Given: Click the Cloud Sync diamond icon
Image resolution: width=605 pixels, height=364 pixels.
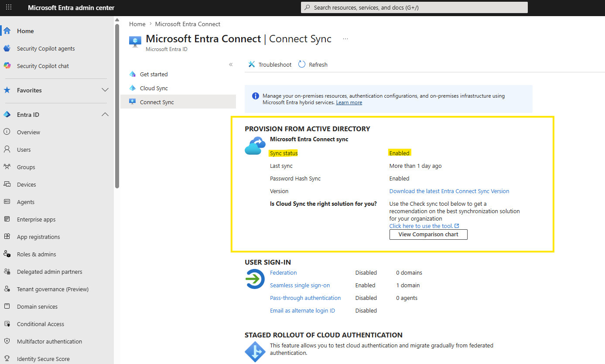Looking at the screenshot, I should tap(133, 88).
